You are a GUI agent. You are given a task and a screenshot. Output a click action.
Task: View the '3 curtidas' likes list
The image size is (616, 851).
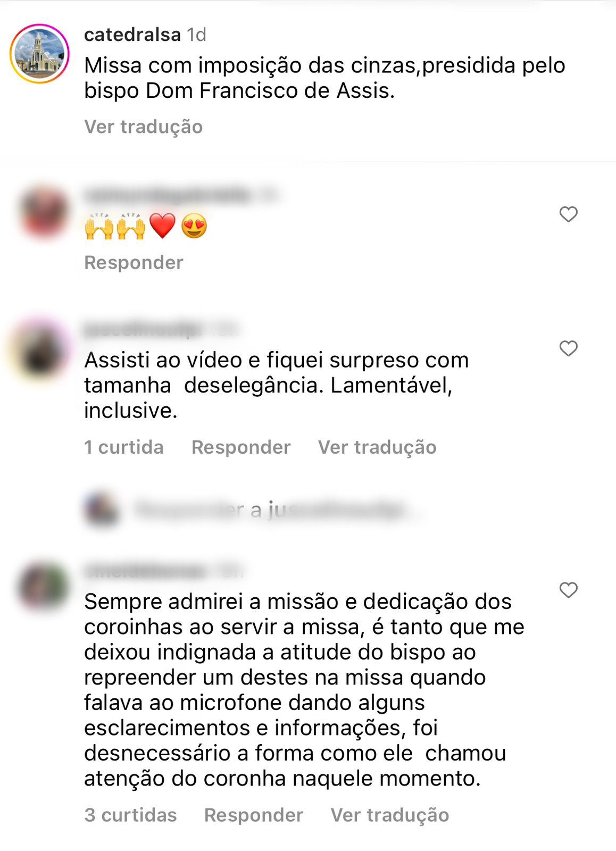point(130,815)
